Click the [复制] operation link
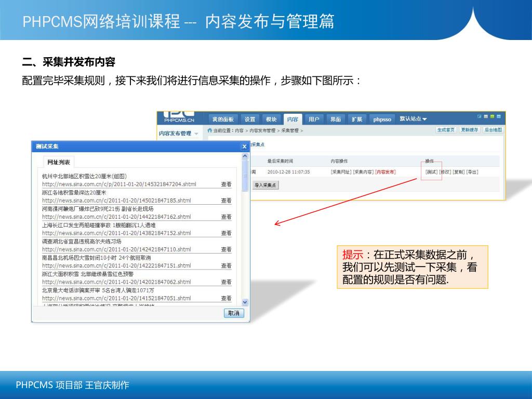The height and width of the screenshot is (399, 532). pos(458,172)
